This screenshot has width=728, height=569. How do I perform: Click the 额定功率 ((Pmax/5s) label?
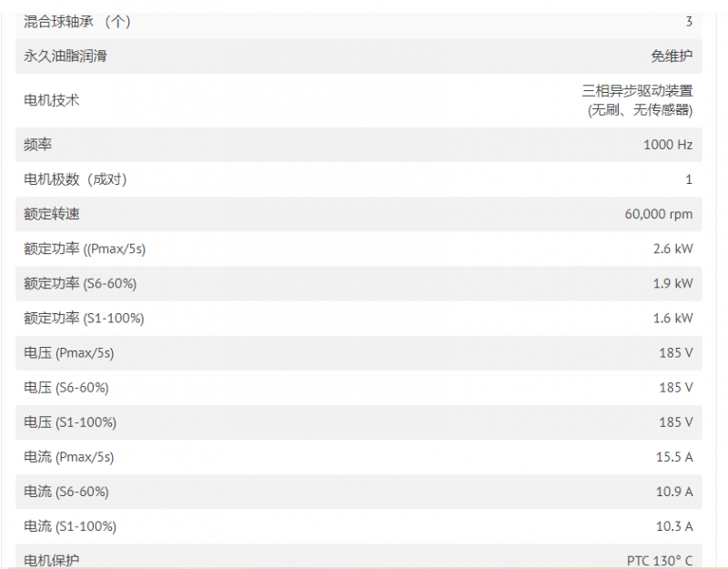(85, 249)
